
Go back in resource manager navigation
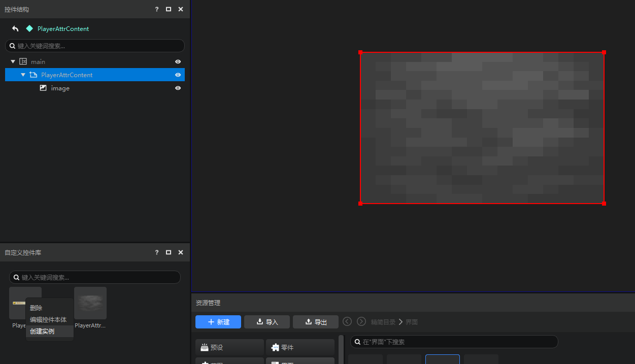click(x=347, y=321)
